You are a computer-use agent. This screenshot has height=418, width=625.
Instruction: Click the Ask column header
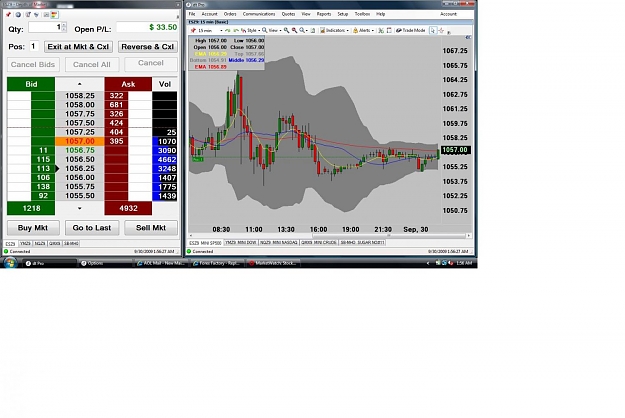pyautogui.click(x=128, y=84)
